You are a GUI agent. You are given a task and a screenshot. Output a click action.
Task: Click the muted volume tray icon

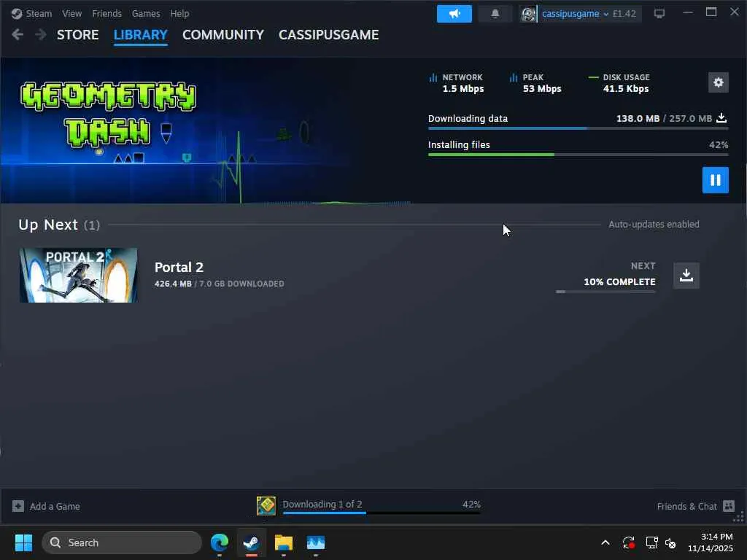(670, 542)
